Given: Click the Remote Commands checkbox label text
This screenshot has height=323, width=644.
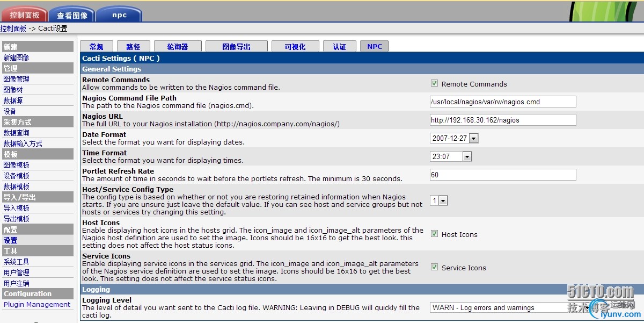Looking at the screenshot, I should pos(474,84).
